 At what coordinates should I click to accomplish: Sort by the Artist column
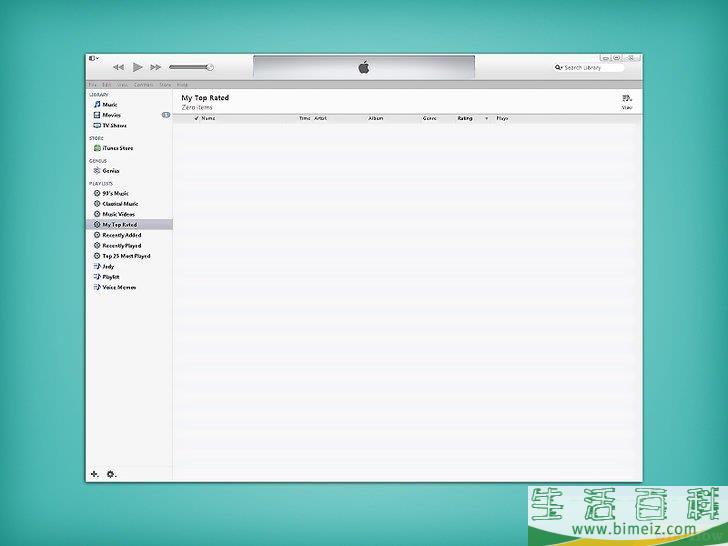(320, 118)
